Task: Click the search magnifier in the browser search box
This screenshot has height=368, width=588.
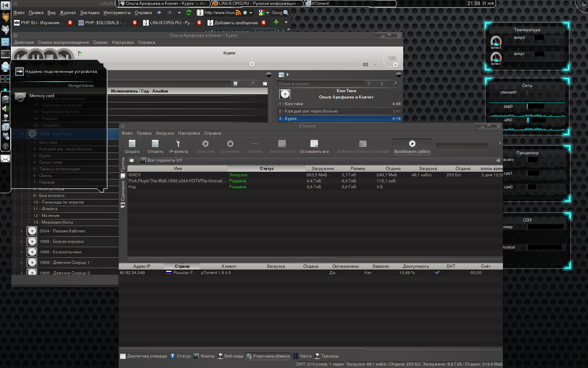Action: click(x=286, y=13)
